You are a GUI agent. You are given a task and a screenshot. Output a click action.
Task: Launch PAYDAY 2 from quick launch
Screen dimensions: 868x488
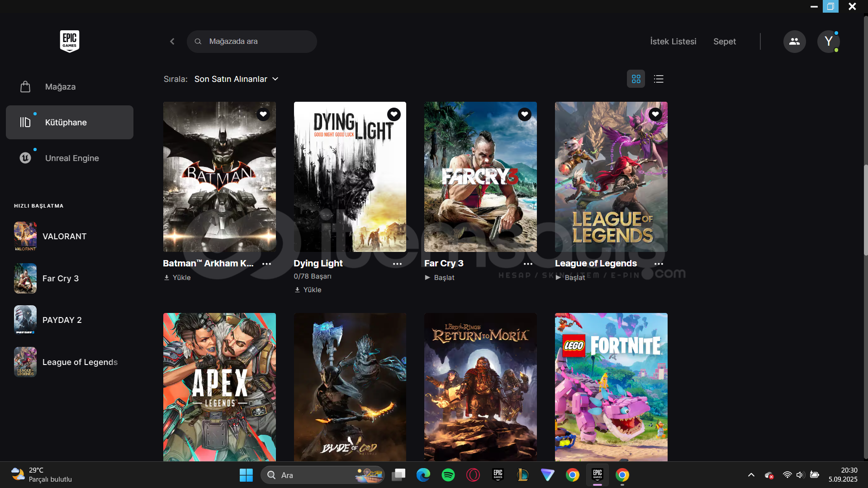[x=70, y=320]
